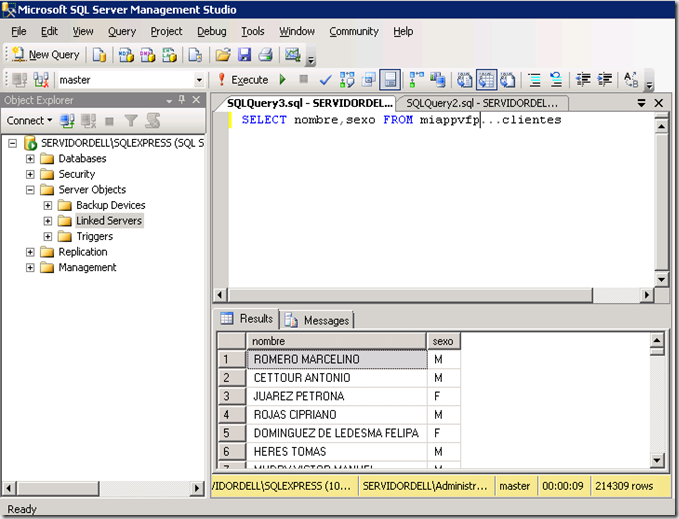Select the Linked Servers tree item
This screenshot has width=679, height=519.
click(x=109, y=221)
